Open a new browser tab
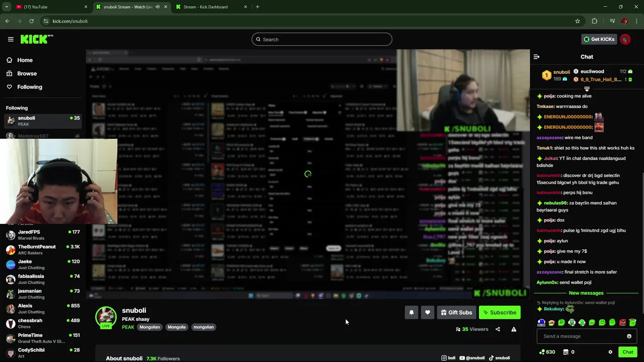The width and height of the screenshot is (644, 362). click(x=258, y=7)
